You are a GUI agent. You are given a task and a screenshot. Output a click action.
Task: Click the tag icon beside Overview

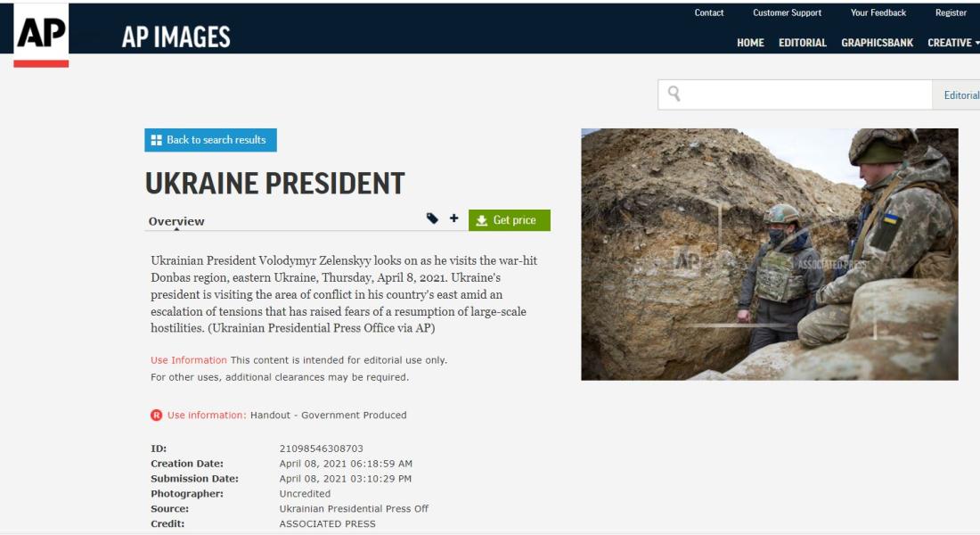432,218
